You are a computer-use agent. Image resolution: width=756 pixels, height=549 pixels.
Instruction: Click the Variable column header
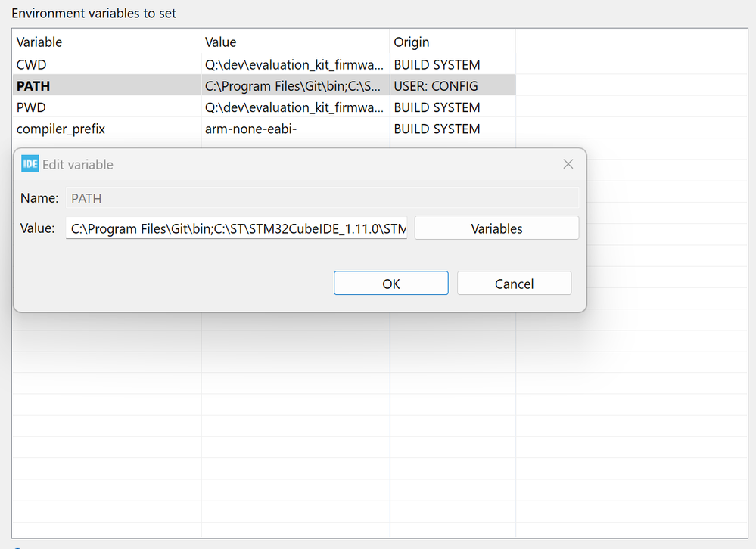pos(107,42)
